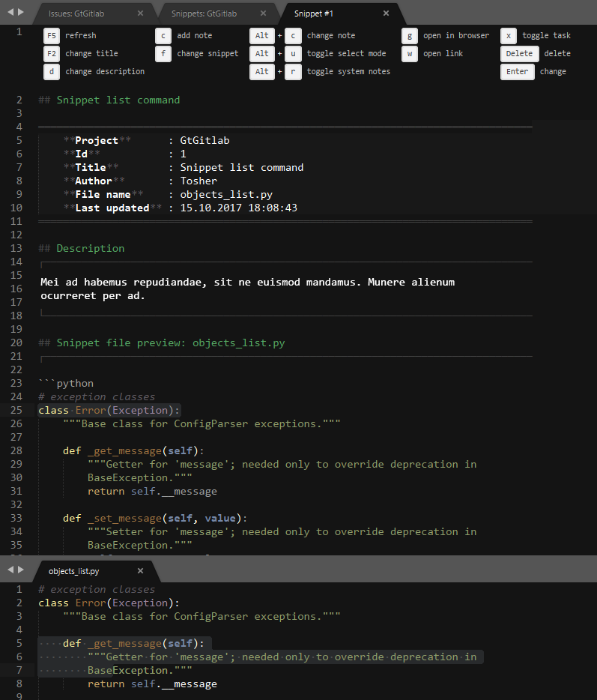
Task: Click the g open in browser key
Action: [410, 36]
